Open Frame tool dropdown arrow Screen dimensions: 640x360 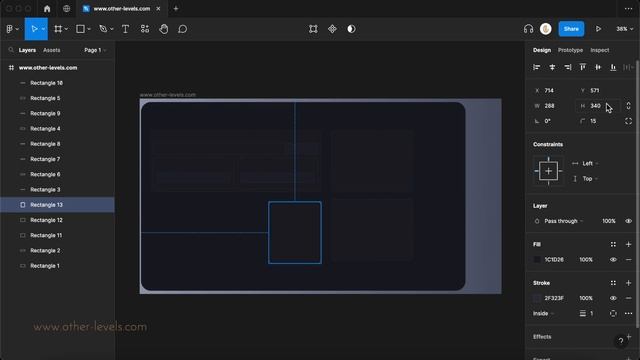pyautogui.click(x=66, y=29)
